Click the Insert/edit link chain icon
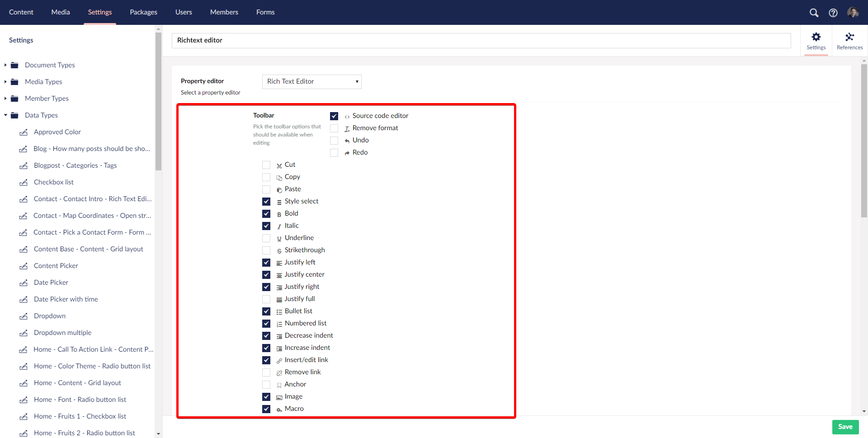 point(278,360)
